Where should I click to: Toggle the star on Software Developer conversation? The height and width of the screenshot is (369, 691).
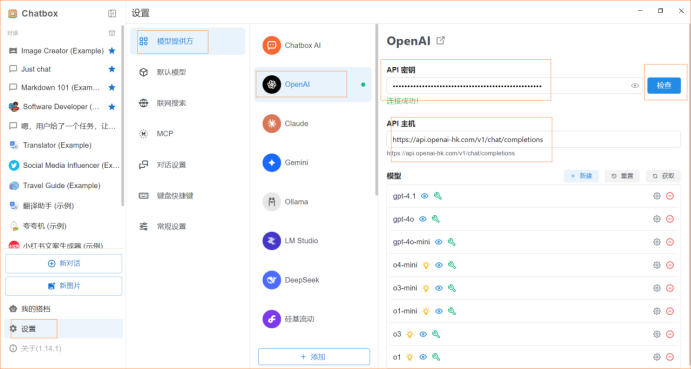[x=112, y=107]
